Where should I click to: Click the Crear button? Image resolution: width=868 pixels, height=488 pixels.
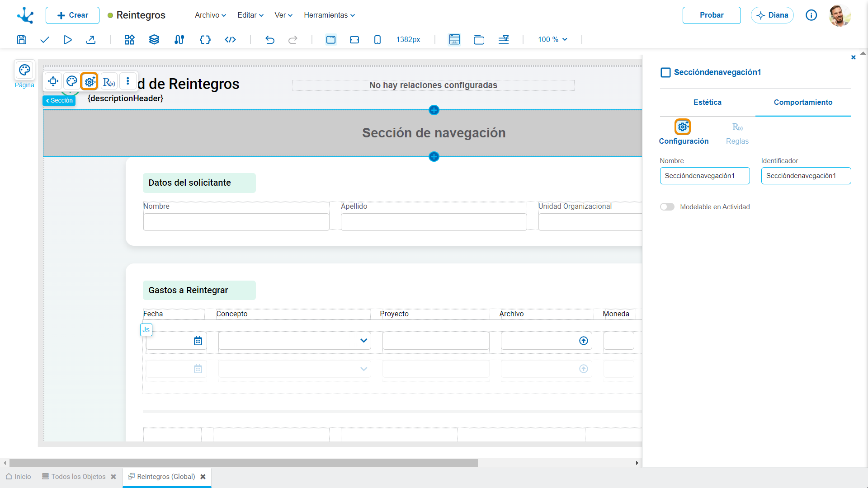click(72, 15)
